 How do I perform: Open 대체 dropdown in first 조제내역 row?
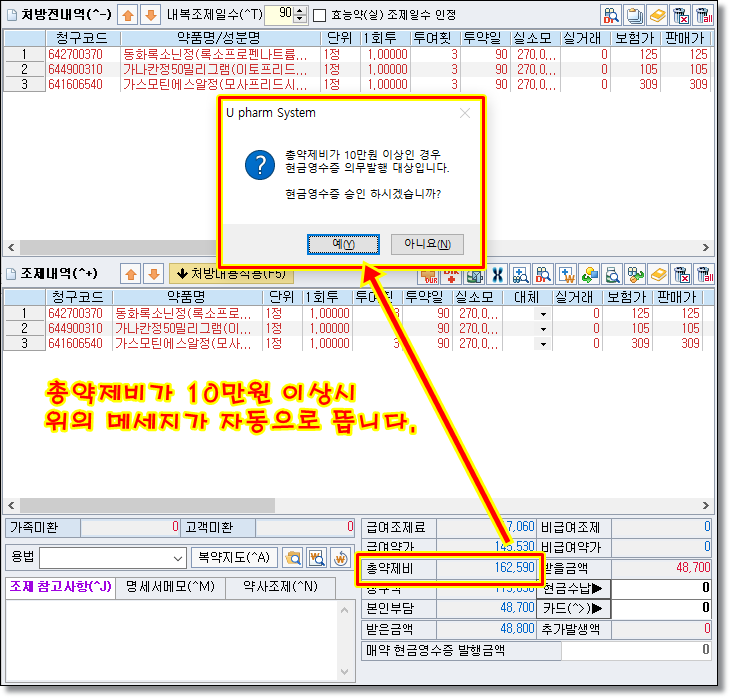coord(543,314)
